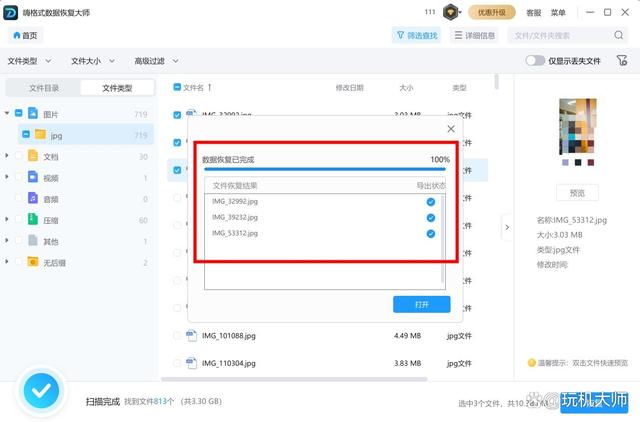640x422 pixels.
Task: Click export status icon for IMG_53312.jpg
Action: click(431, 233)
